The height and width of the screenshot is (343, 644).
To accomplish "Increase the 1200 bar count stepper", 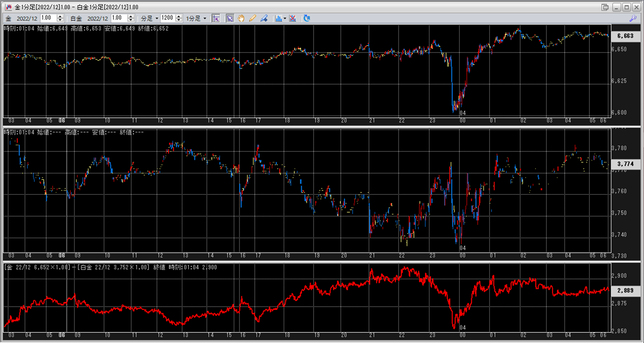I will click(x=179, y=16).
